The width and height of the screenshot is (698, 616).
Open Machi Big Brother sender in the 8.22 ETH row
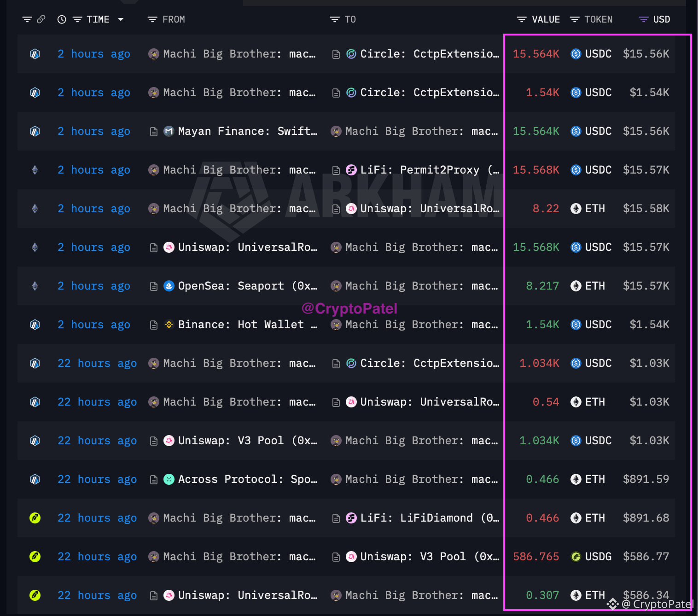(239, 209)
